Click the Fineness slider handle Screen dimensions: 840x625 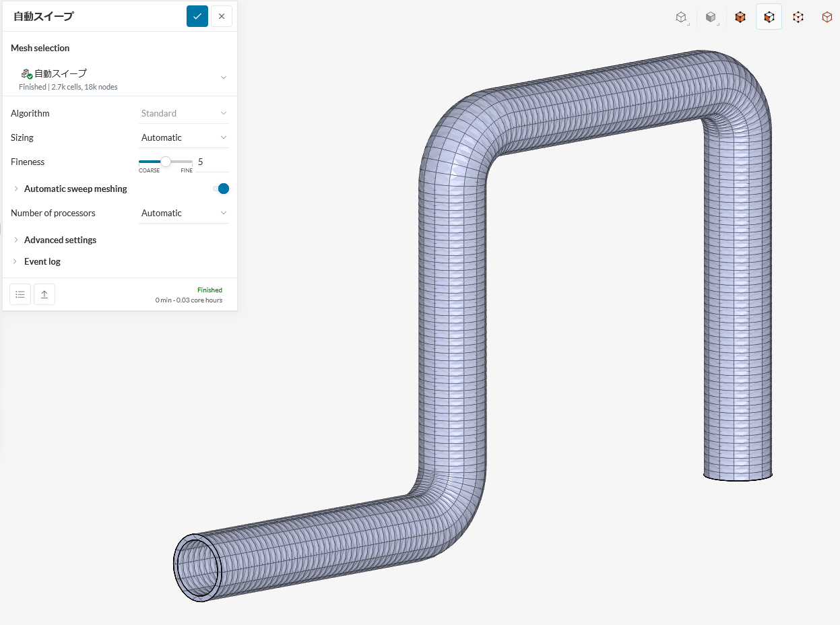[x=166, y=162]
